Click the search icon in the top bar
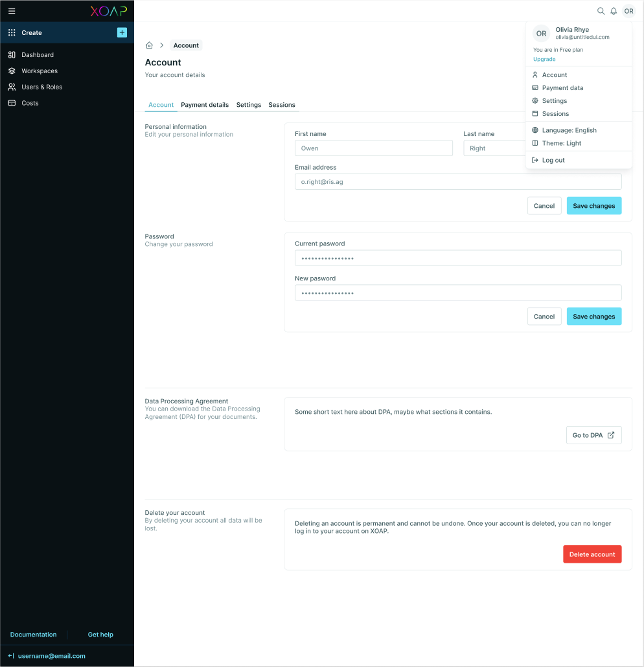The width and height of the screenshot is (644, 667). [x=601, y=11]
